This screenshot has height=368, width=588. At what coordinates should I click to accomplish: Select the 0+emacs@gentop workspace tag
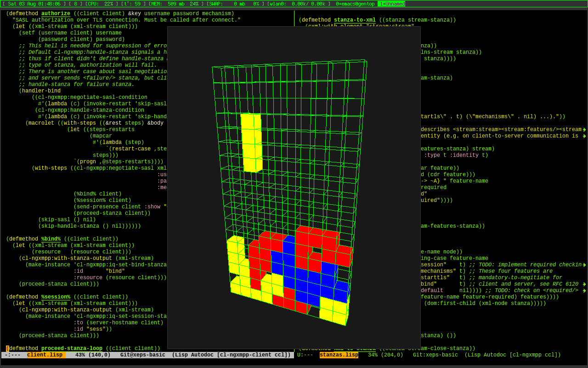click(x=355, y=4)
